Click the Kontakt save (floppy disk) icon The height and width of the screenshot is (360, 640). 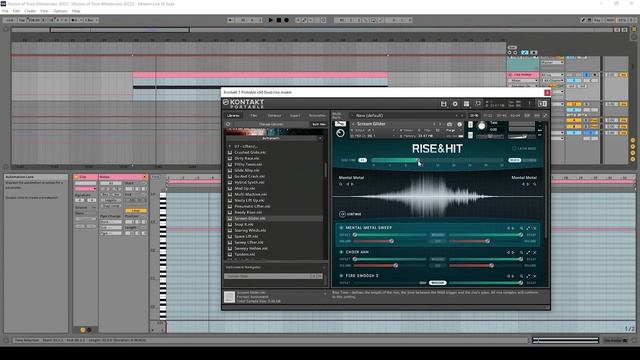click(x=444, y=104)
